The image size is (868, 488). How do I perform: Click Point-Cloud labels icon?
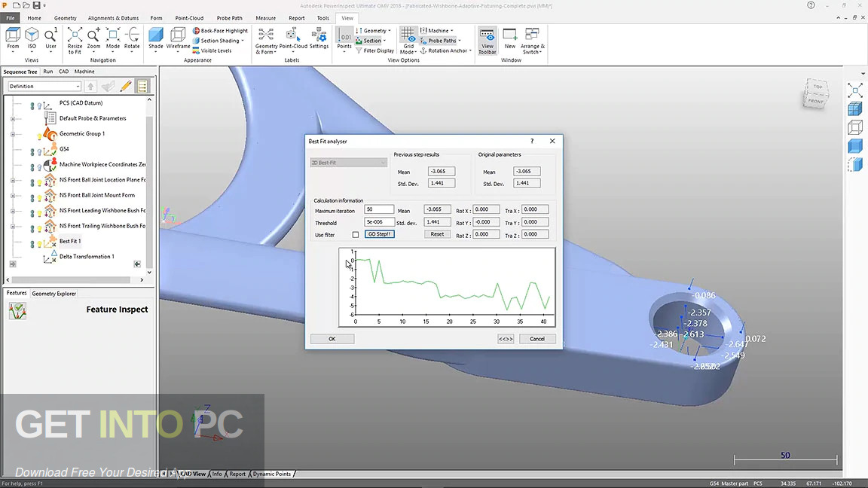pyautogui.click(x=293, y=38)
